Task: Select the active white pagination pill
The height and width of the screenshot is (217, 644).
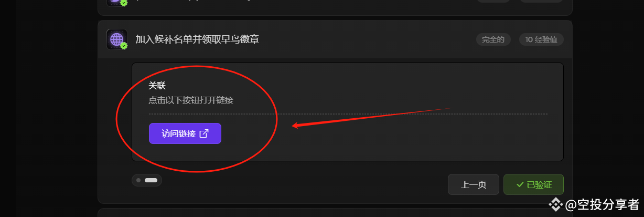Action: 151,180
